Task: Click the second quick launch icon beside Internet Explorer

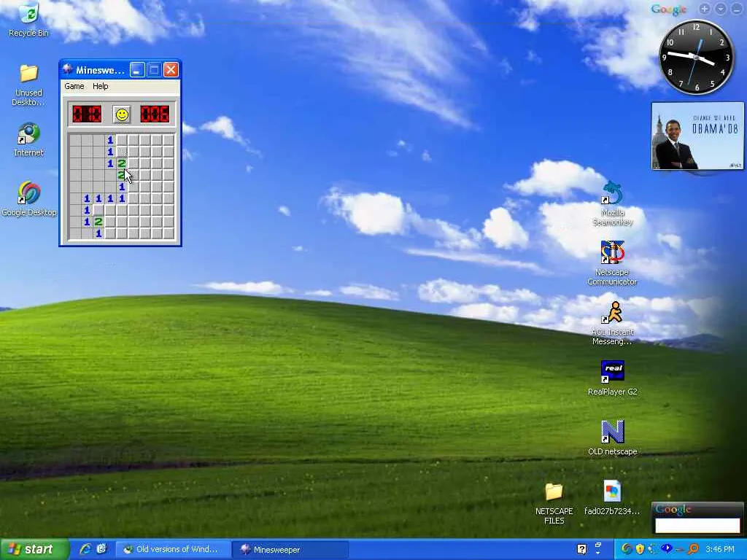Action: (x=101, y=549)
